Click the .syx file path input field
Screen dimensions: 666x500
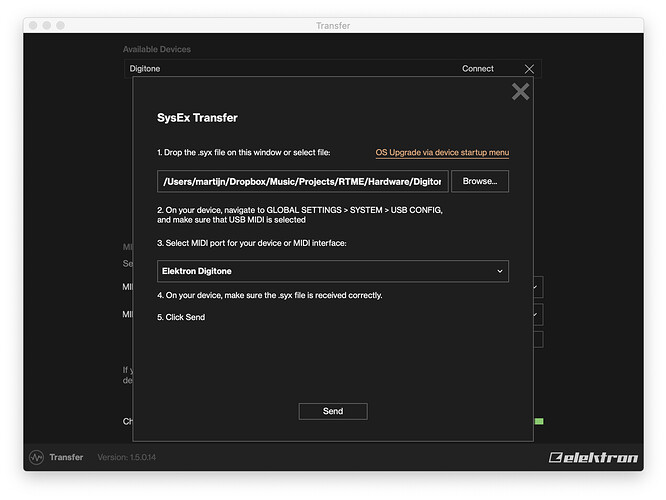[x=302, y=182]
